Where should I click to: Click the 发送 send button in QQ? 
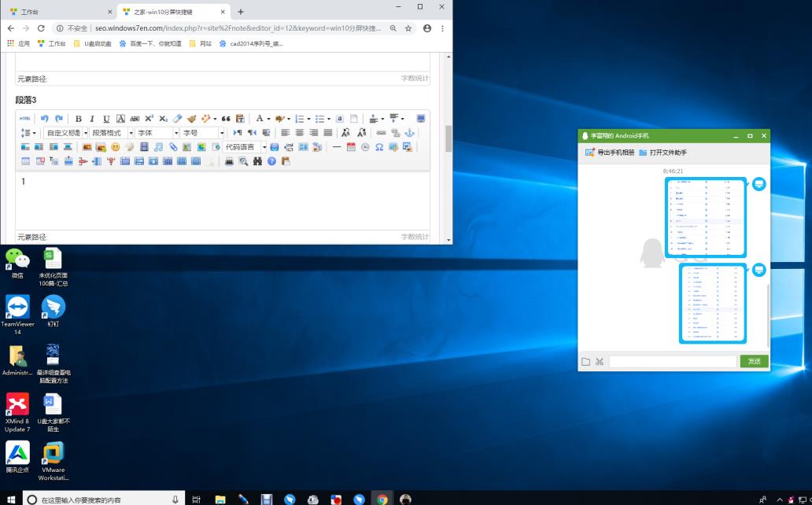[753, 361]
